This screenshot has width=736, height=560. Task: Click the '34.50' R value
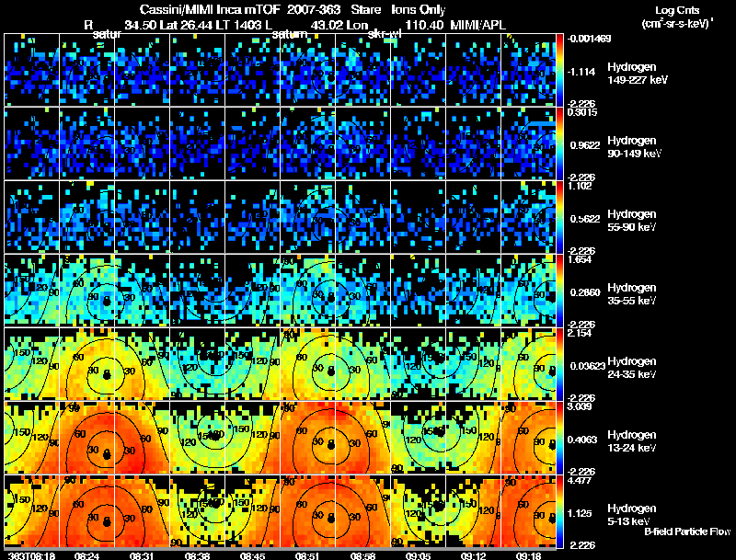point(141,25)
